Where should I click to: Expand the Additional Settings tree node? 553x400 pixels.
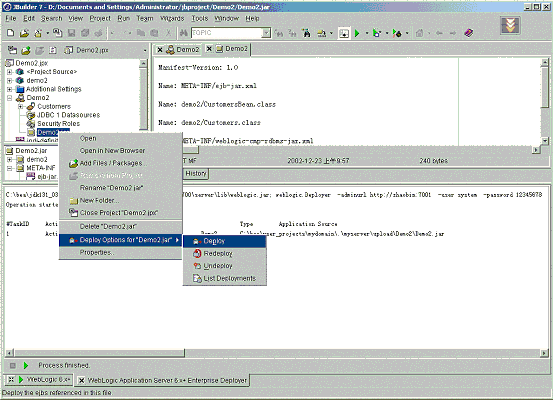pyautogui.click(x=10, y=89)
